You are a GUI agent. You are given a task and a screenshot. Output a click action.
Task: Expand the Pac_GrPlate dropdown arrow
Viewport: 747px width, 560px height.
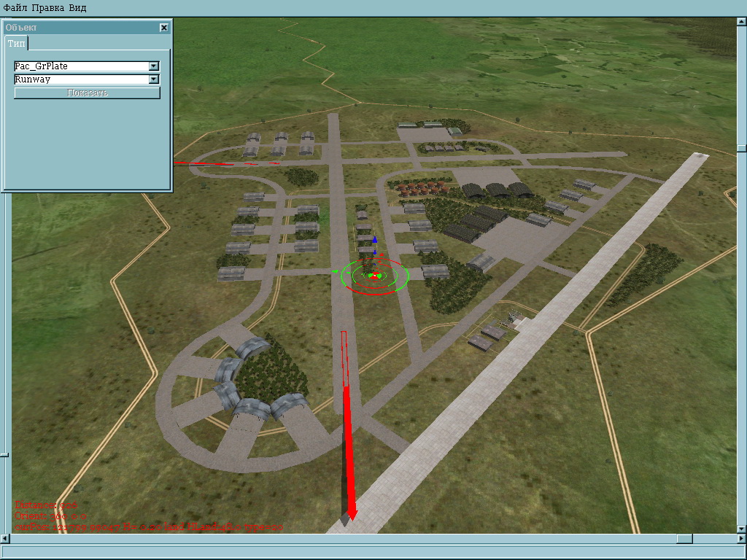[x=153, y=66]
